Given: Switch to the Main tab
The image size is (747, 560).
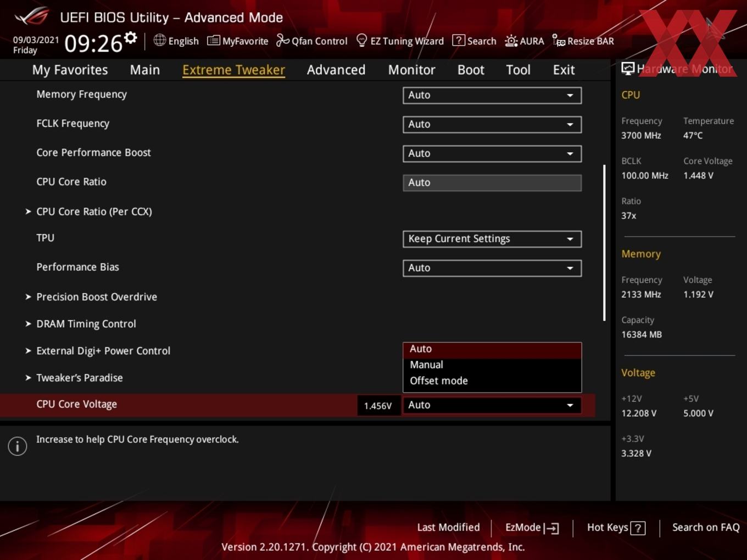Looking at the screenshot, I should [145, 70].
